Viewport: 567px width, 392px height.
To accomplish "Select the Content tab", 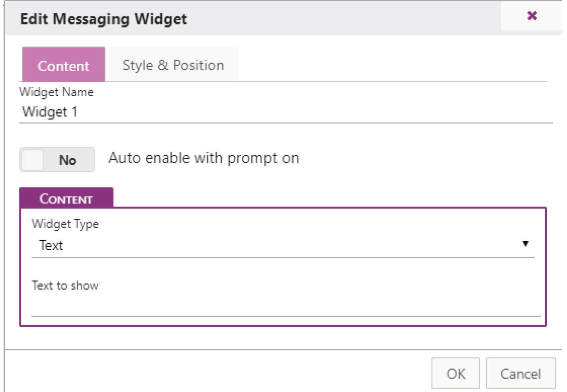I will [x=64, y=65].
